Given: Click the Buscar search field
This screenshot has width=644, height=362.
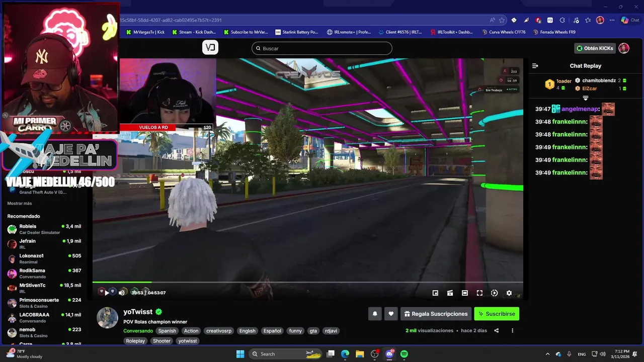Looking at the screenshot, I should (322, 48).
